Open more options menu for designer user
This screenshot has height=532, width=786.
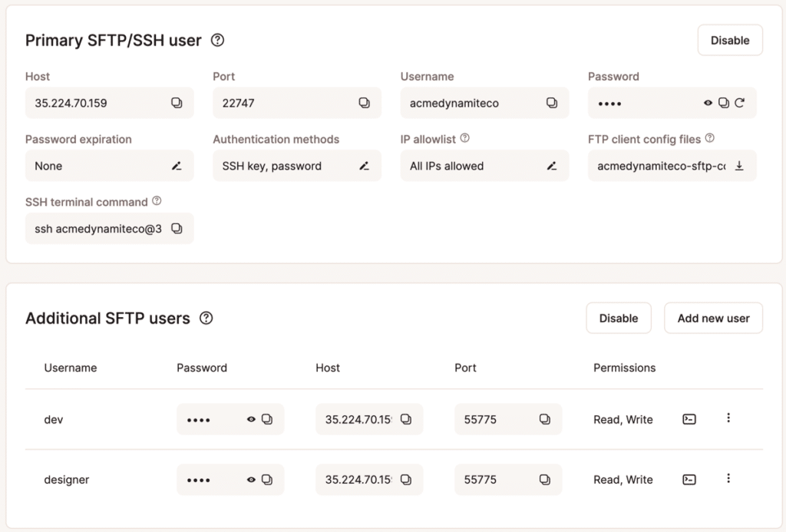coord(728,478)
